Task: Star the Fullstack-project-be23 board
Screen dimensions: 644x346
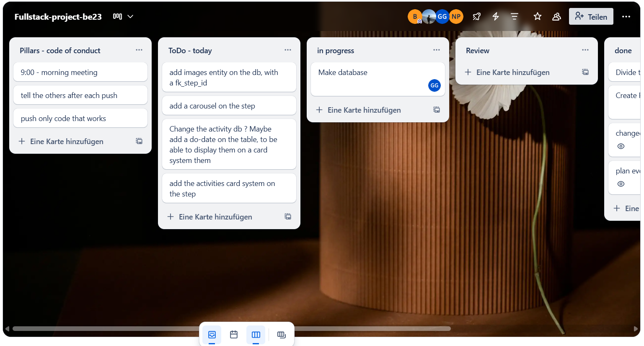Action: [538, 17]
